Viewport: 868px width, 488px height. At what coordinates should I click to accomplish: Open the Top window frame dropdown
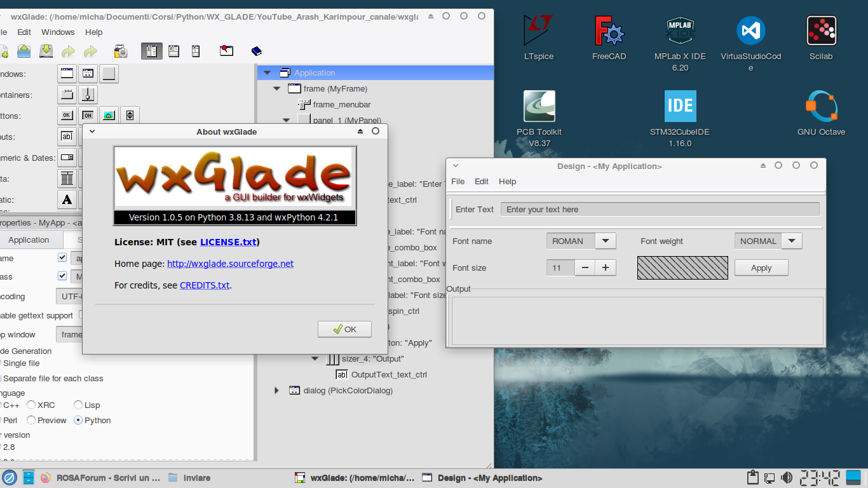70,335
